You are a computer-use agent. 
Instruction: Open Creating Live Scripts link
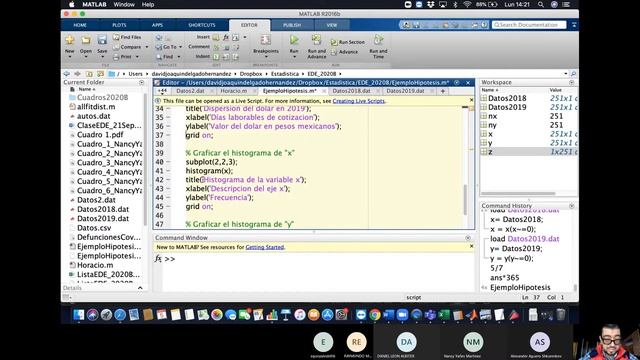click(358, 101)
